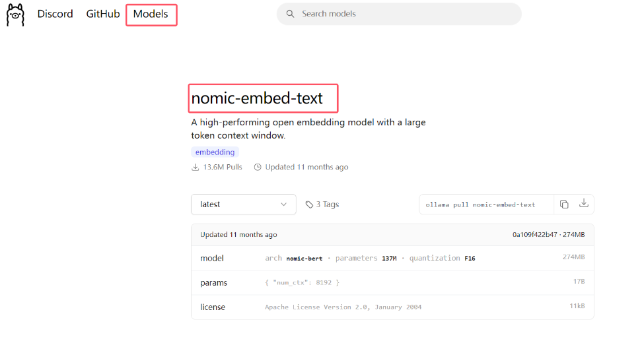Click the tag icon next to 3 Tags

pos(309,204)
